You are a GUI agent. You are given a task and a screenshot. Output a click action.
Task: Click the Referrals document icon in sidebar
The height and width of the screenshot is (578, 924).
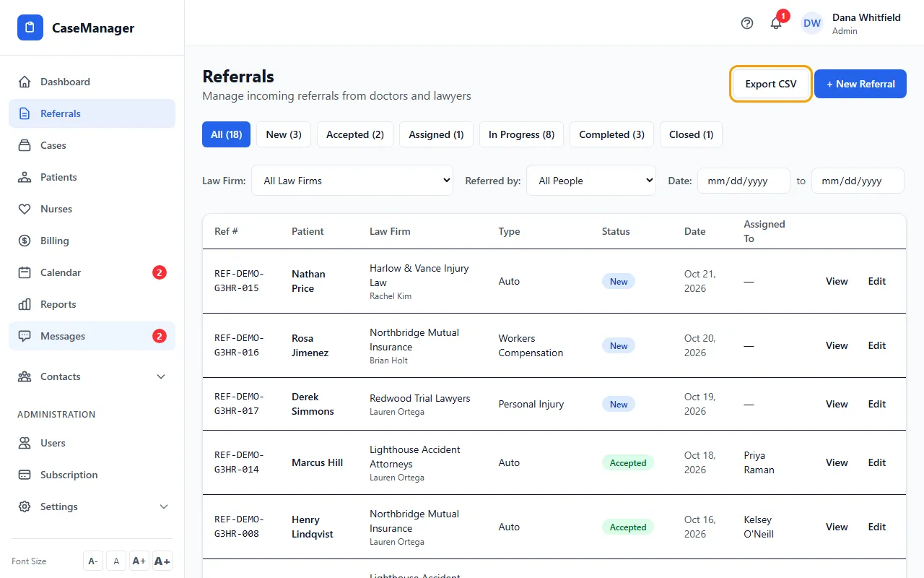25,113
